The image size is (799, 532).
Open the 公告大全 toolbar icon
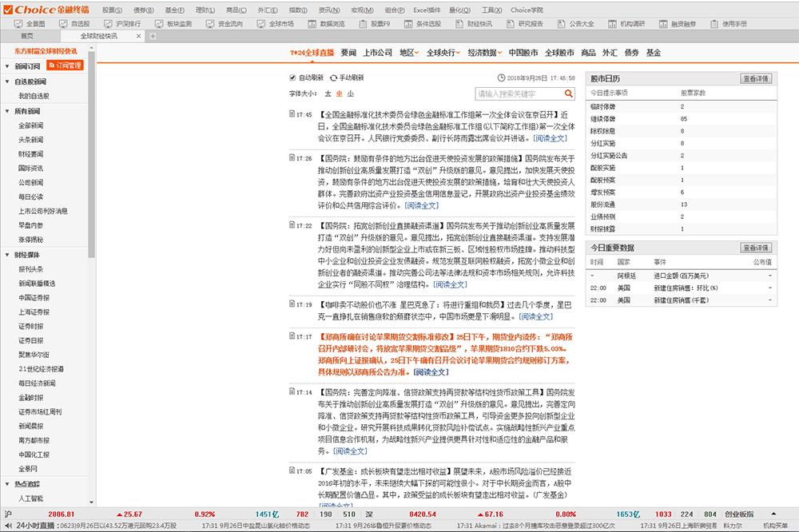(x=561, y=23)
